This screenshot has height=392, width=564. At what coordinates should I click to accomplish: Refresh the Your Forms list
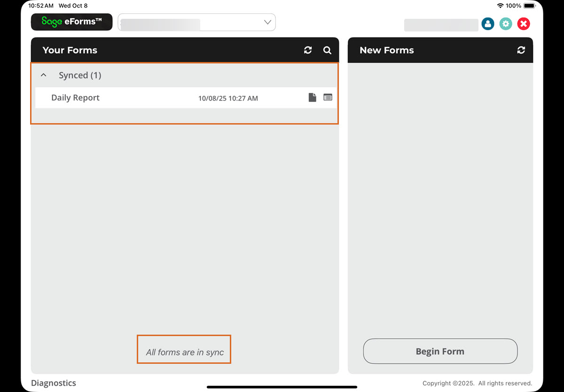click(308, 50)
